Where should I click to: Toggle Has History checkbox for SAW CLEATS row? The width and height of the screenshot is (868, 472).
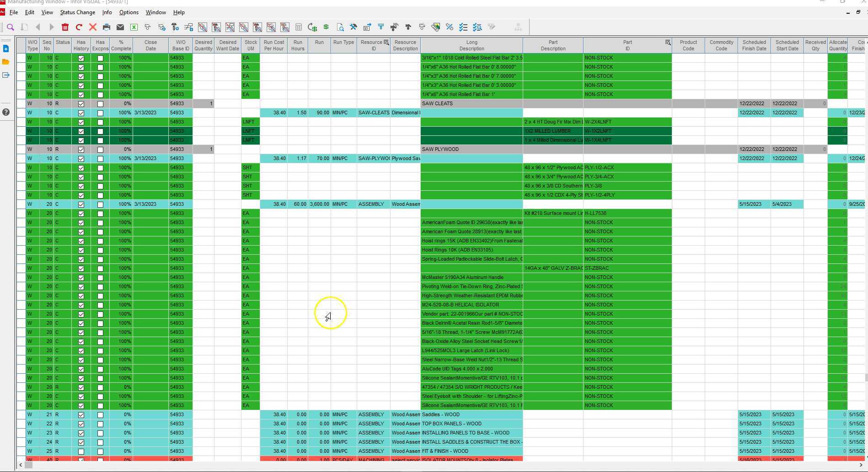coord(81,104)
